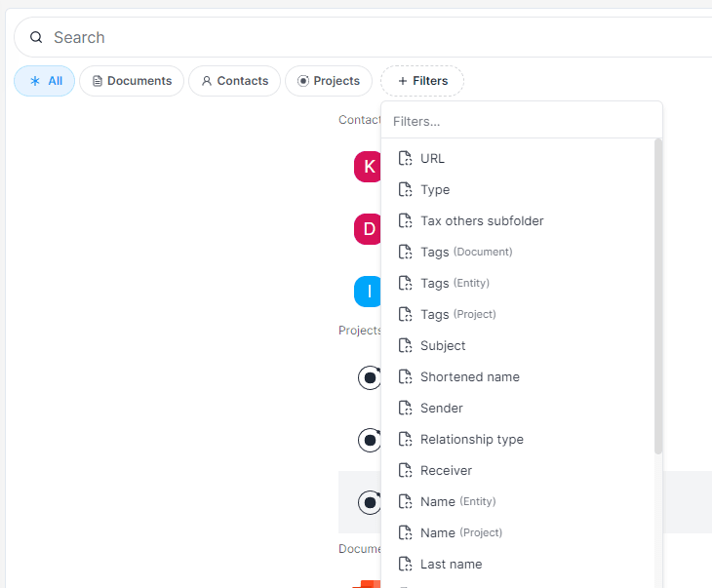This screenshot has height=588, width=712.
Task: Click the blue I contact avatar
Action: (x=369, y=292)
